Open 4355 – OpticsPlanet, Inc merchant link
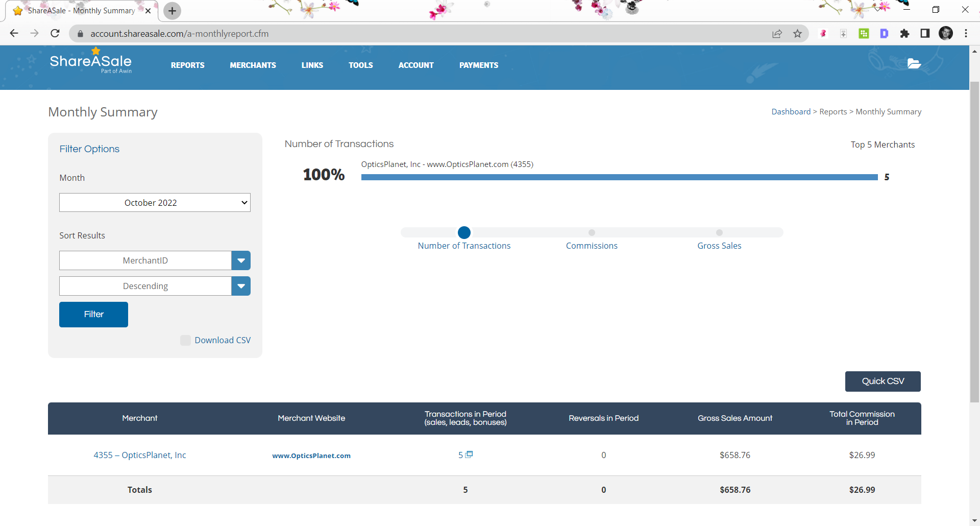Screen dimensions: 980x526 139,455
